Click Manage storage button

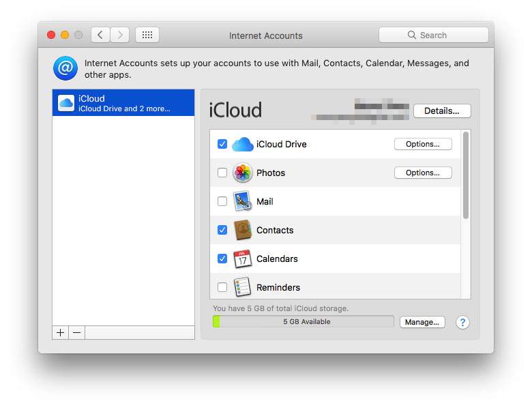click(x=422, y=322)
